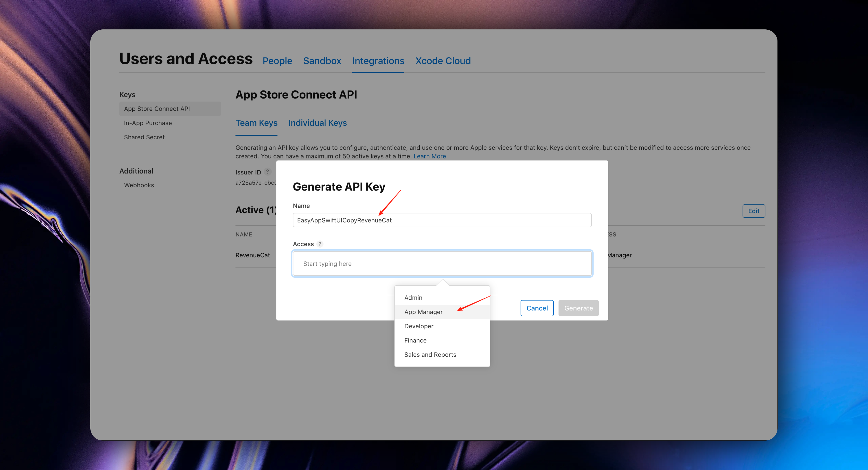Select the Finance access option
This screenshot has width=868, height=470.
click(415, 340)
